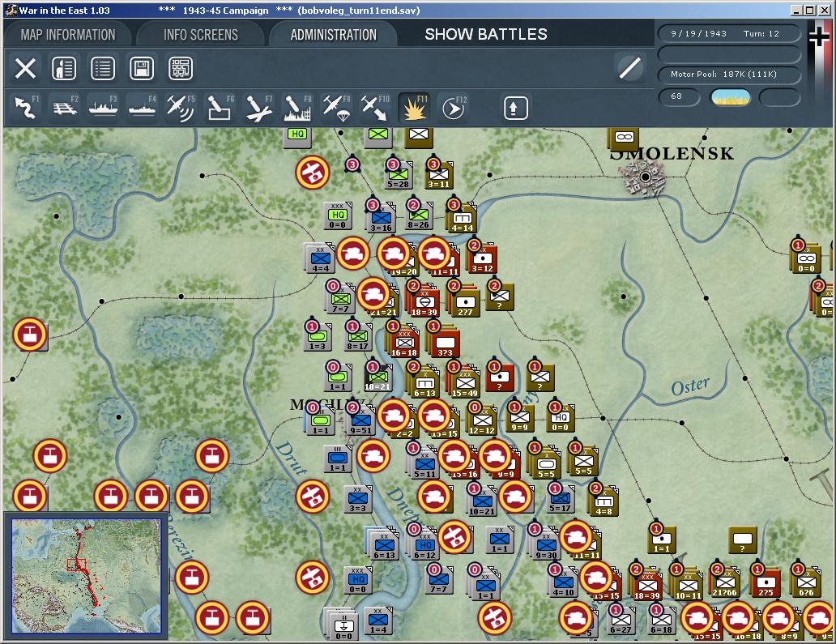Open the Info Screens tab
836x644 pixels.
click(x=200, y=35)
